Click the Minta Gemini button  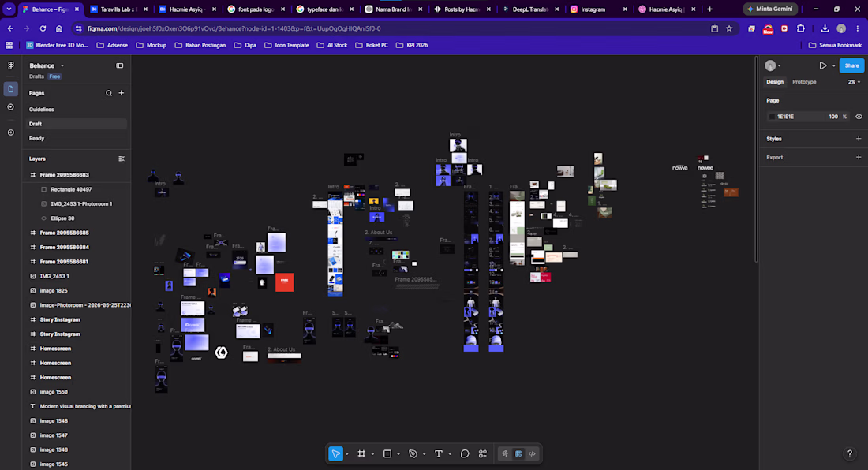click(x=770, y=9)
